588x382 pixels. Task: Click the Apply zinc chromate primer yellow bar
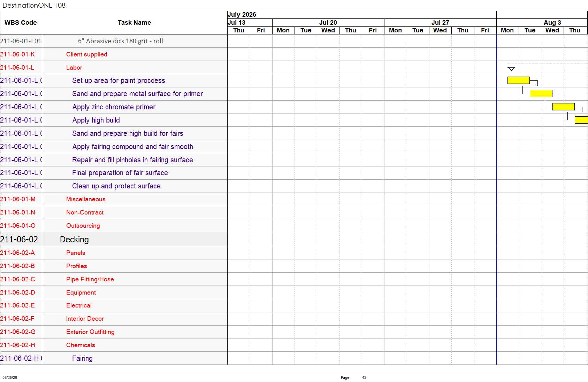[x=563, y=107]
